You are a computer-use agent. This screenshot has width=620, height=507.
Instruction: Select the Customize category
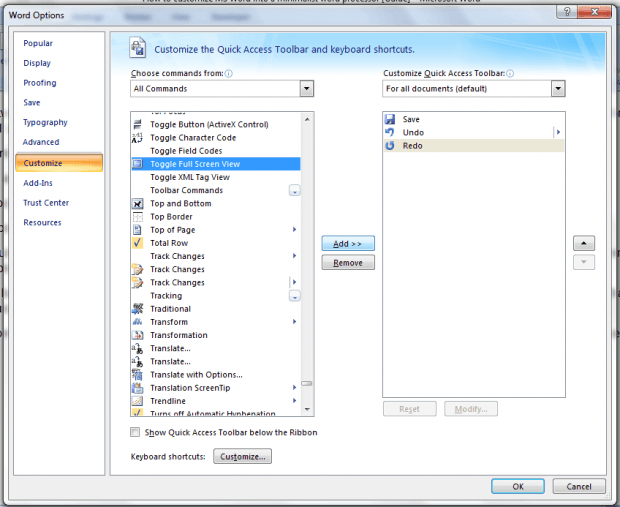59,163
